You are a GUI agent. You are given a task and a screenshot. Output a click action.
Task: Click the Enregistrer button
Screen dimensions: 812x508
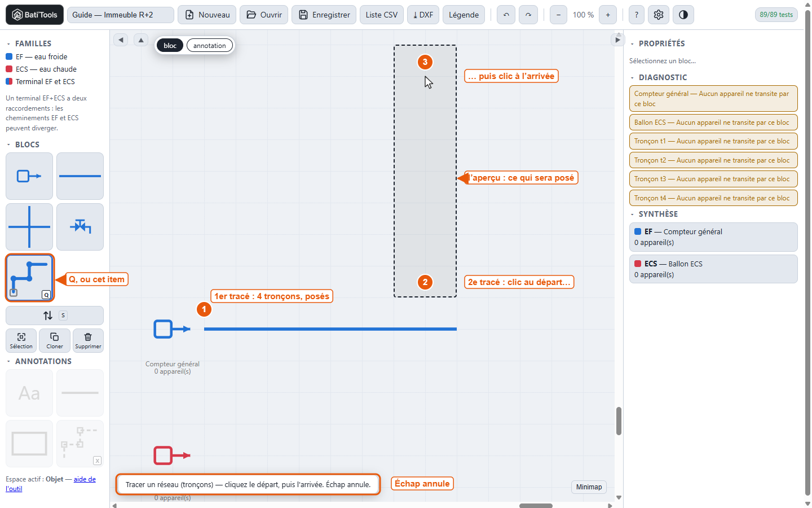click(x=324, y=15)
